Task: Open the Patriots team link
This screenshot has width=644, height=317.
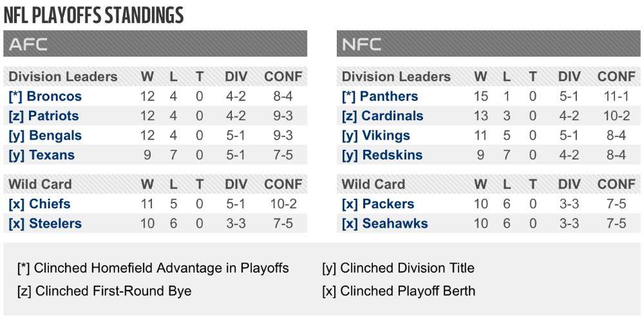Action: pyautogui.click(x=44, y=116)
